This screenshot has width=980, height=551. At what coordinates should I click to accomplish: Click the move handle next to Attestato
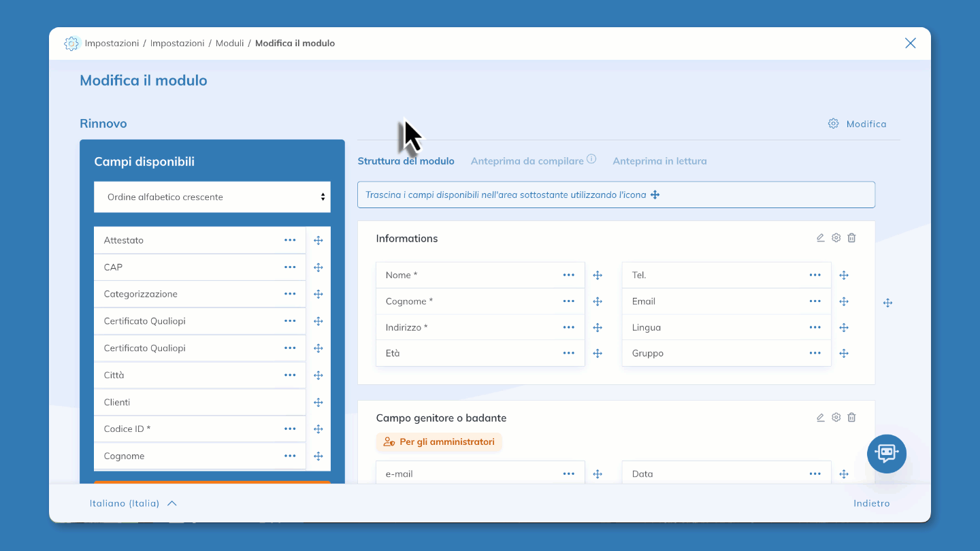(318, 240)
